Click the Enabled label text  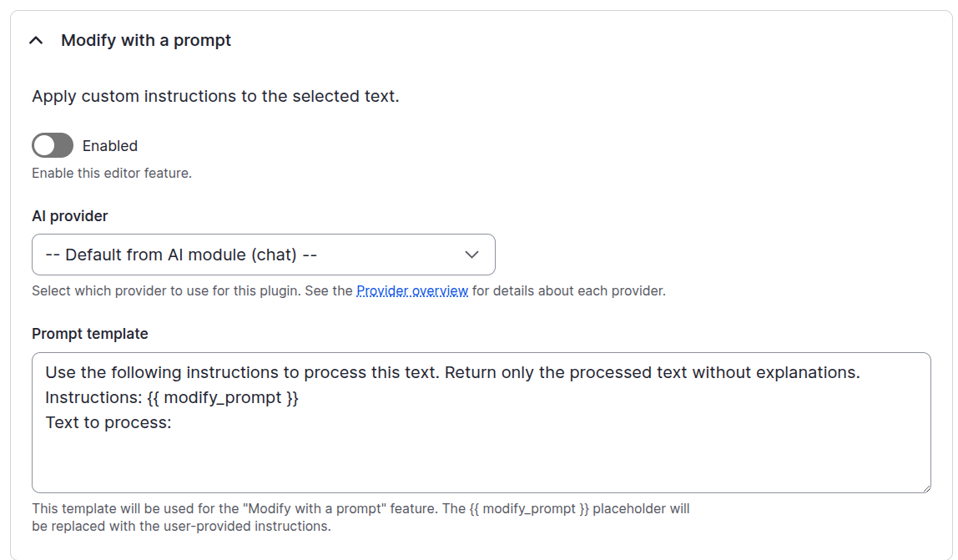[109, 145]
